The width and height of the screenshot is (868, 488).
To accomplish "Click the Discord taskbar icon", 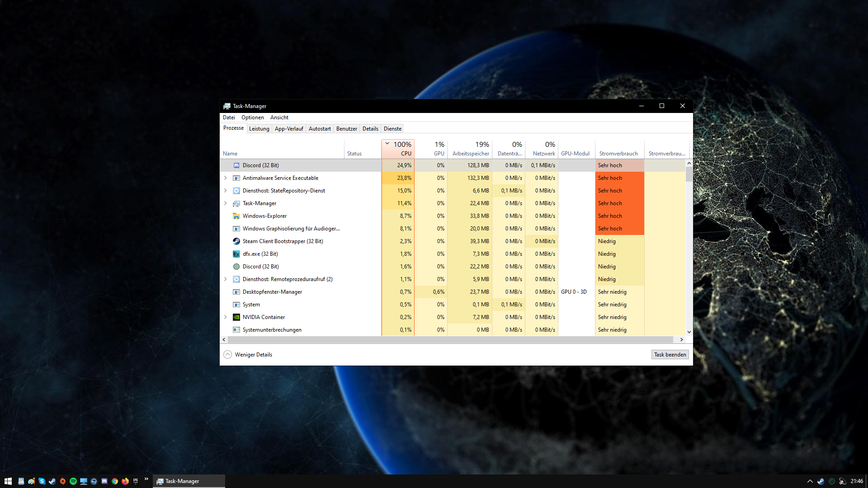I will point(104,481).
